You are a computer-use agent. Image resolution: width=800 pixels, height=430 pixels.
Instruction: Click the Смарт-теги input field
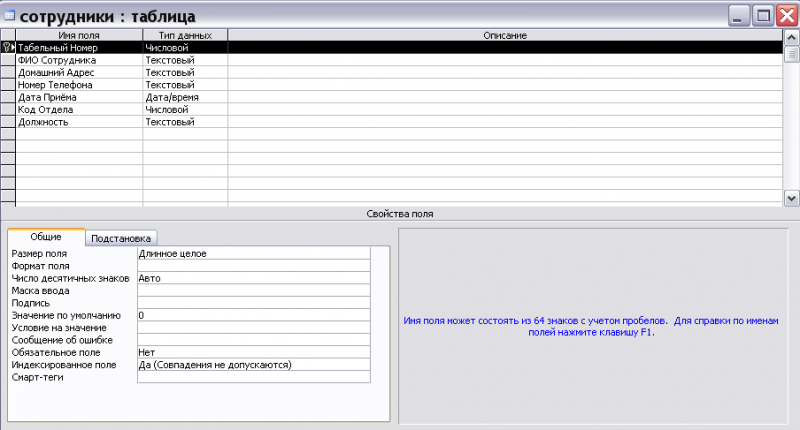pyautogui.click(x=254, y=377)
